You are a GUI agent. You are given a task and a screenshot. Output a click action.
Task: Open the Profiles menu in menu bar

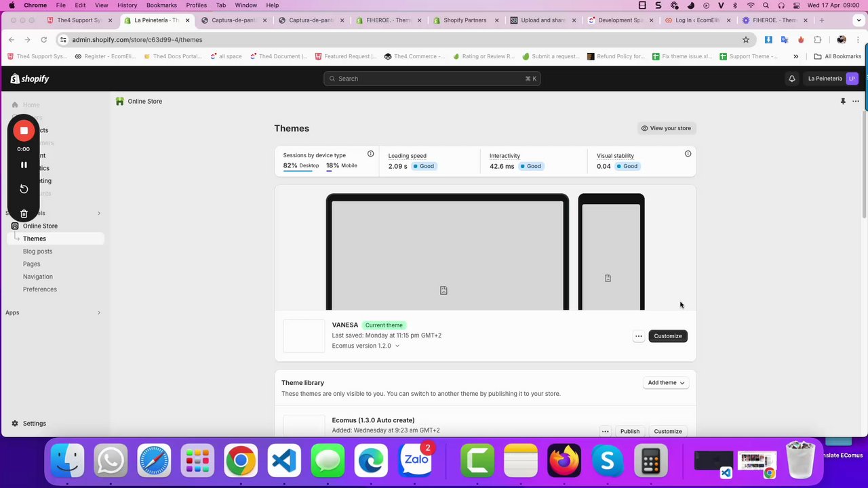196,5
